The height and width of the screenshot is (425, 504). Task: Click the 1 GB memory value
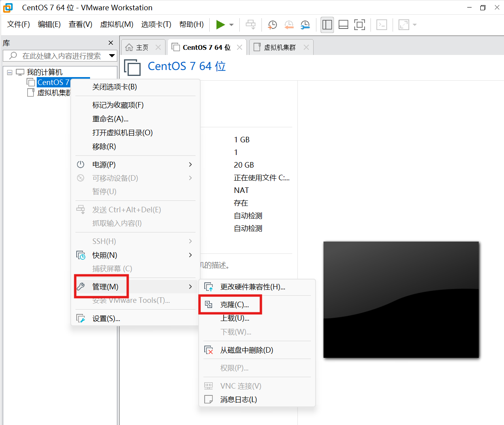coord(242,140)
